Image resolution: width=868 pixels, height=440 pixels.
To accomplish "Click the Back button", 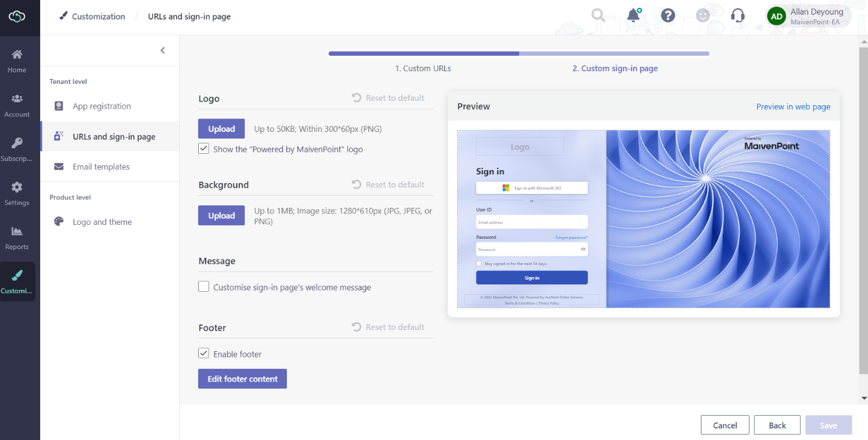I will point(777,425).
